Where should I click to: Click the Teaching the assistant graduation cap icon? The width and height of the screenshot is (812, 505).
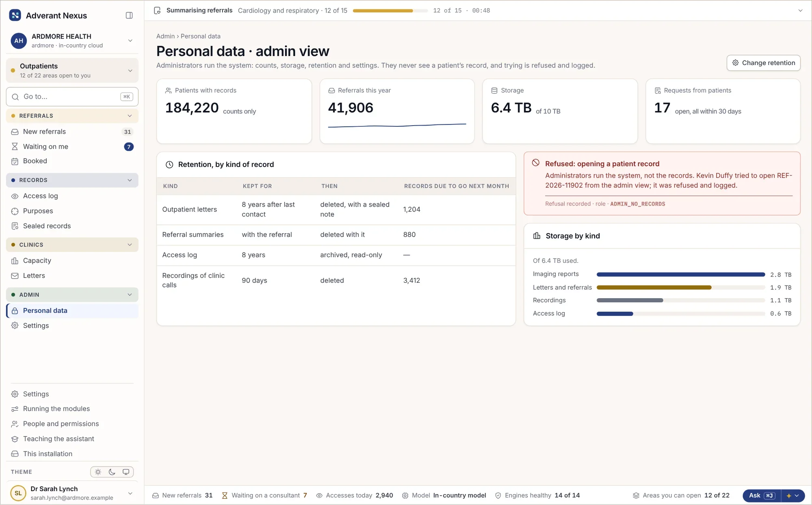[x=15, y=439]
